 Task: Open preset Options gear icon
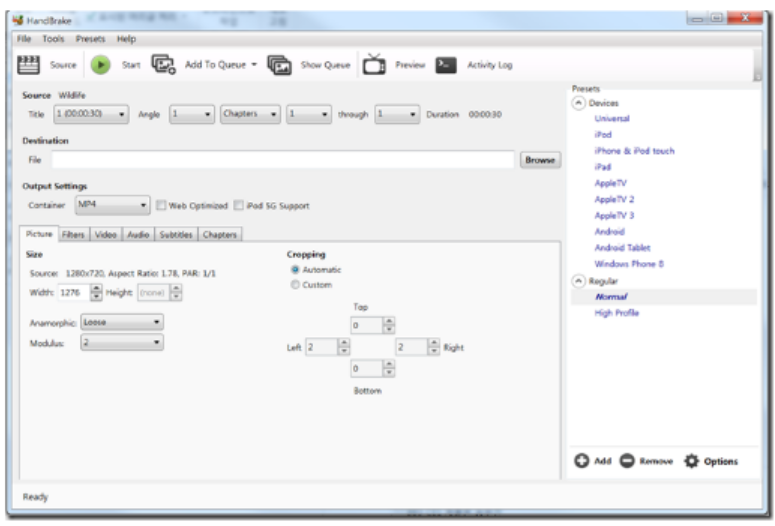click(x=691, y=461)
